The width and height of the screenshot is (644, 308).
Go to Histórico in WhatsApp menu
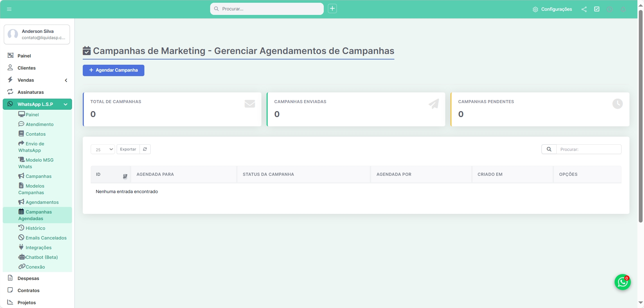click(35, 228)
